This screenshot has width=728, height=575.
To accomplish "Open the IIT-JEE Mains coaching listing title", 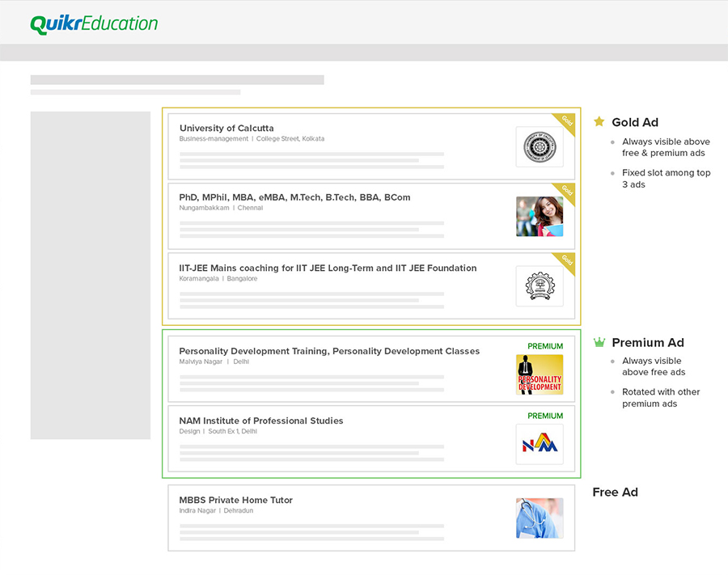I will tap(328, 268).
